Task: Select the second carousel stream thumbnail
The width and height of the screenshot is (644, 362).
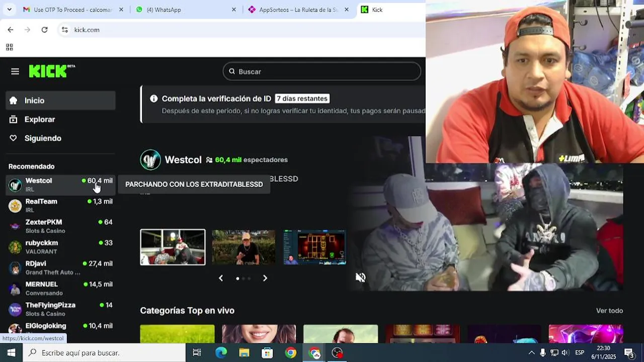Action: point(244,247)
